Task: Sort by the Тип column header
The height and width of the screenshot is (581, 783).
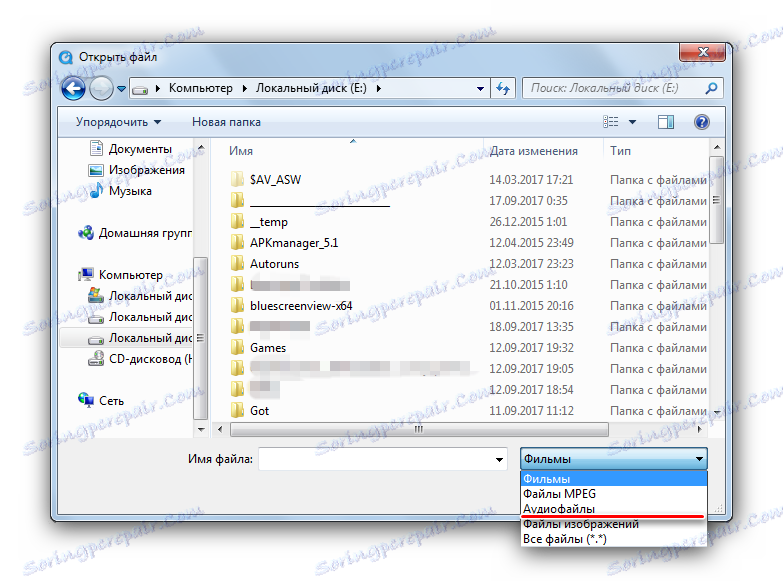Action: point(620,151)
